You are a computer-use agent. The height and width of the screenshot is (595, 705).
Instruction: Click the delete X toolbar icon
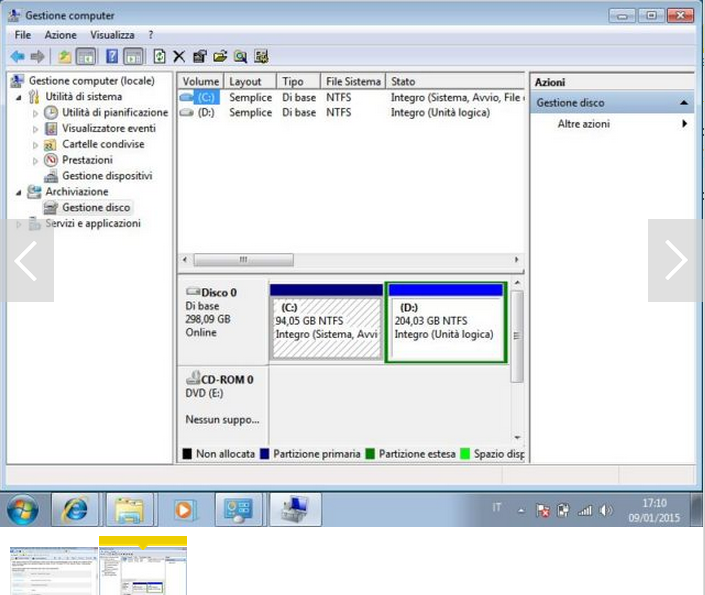[x=179, y=57]
